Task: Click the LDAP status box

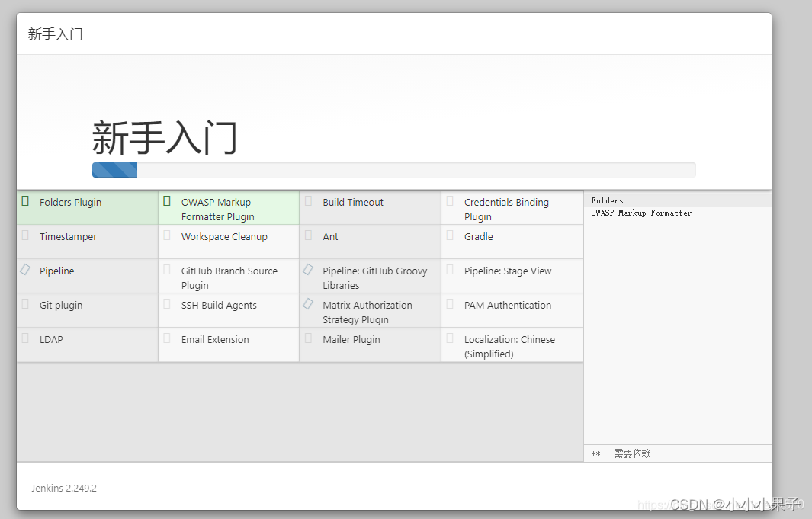Action: coord(25,338)
